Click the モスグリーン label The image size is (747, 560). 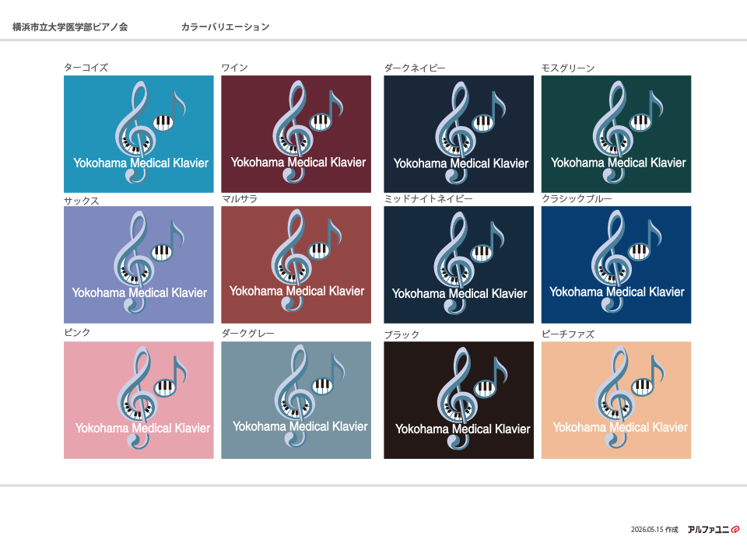click(x=568, y=68)
